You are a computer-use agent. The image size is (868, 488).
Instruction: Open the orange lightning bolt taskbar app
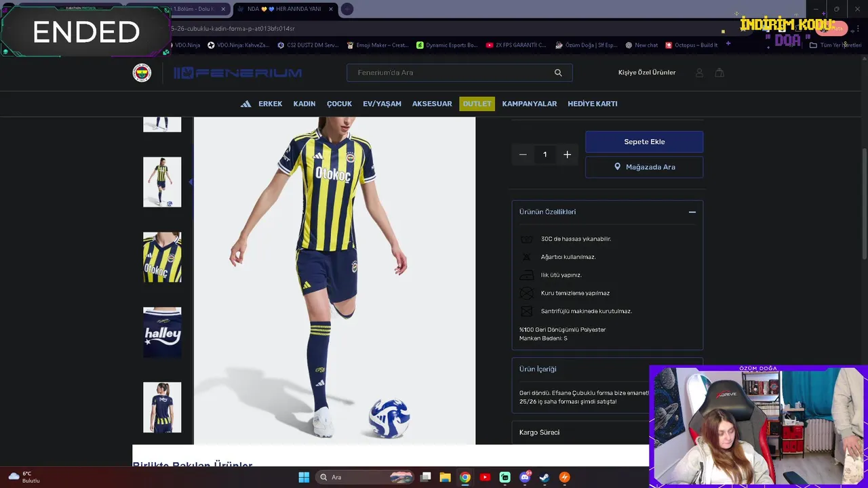(564, 477)
